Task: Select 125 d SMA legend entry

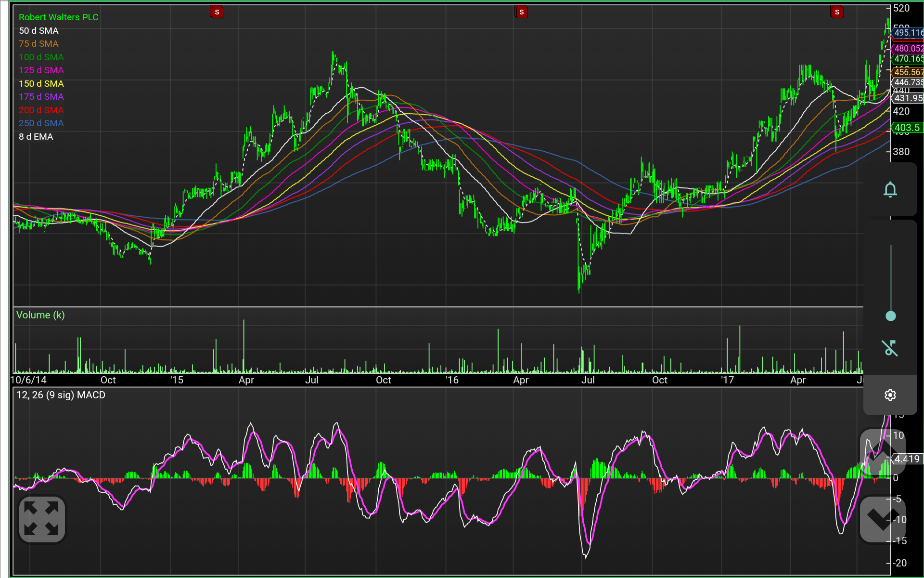Action: click(x=41, y=70)
